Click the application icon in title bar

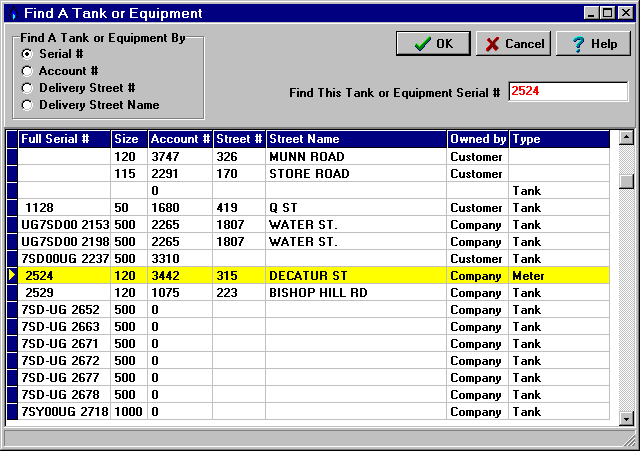13,14
